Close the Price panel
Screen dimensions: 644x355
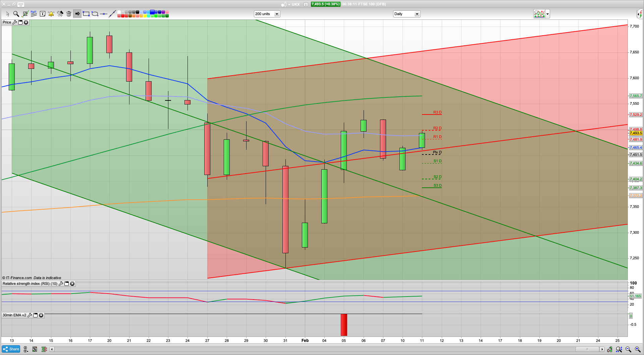coord(26,22)
